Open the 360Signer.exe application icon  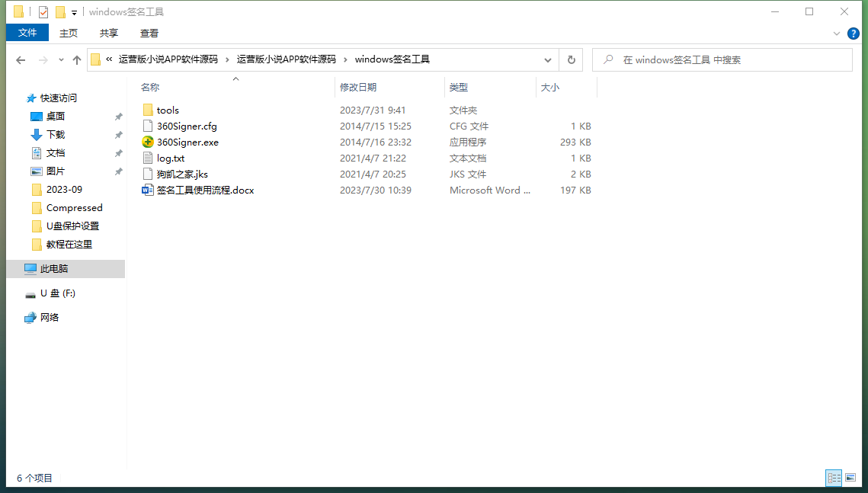click(x=148, y=142)
